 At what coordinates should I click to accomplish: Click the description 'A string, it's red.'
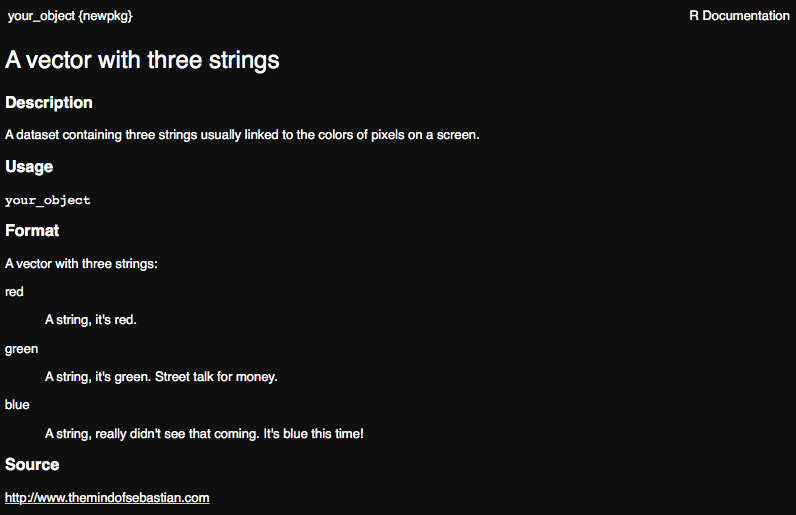[91, 319]
